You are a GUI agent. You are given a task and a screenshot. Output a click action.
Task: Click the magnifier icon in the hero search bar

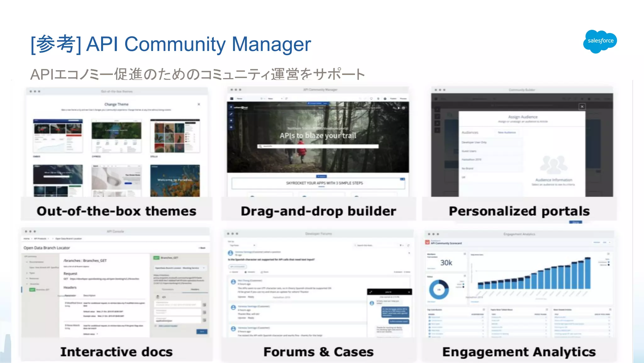coord(260,146)
